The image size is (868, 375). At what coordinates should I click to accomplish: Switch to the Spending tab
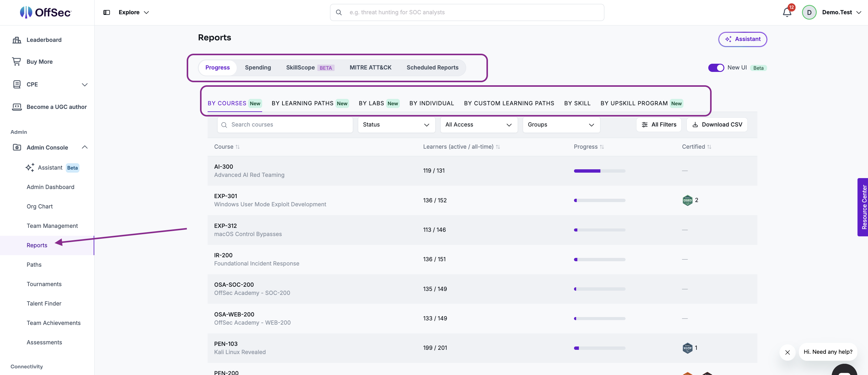tap(258, 68)
